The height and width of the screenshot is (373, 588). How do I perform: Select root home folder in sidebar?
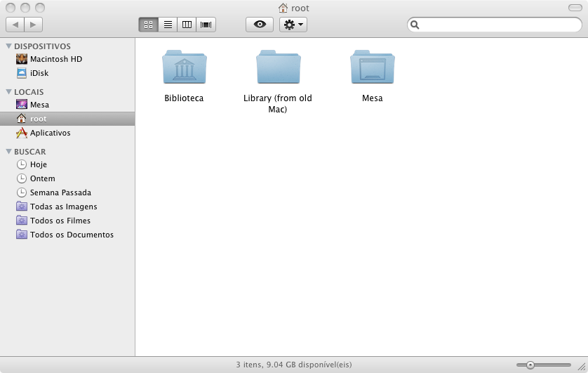(x=67, y=119)
